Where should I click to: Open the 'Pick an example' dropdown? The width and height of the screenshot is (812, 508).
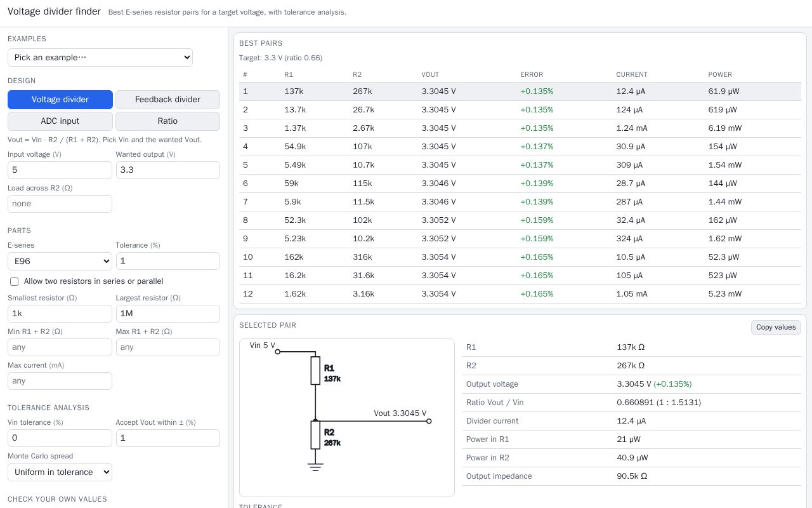coord(100,57)
